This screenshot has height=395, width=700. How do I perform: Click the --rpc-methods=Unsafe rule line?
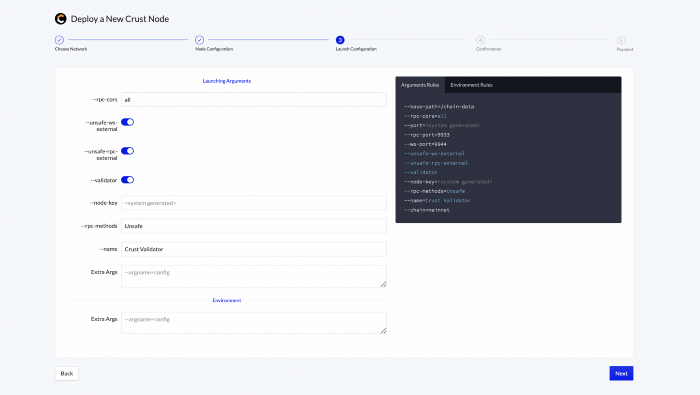[434, 191]
